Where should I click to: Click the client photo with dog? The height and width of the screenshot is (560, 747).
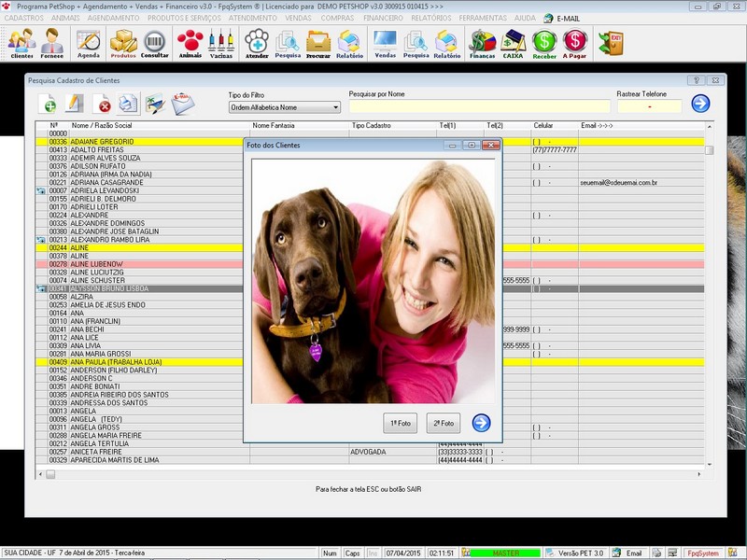pyautogui.click(x=373, y=282)
